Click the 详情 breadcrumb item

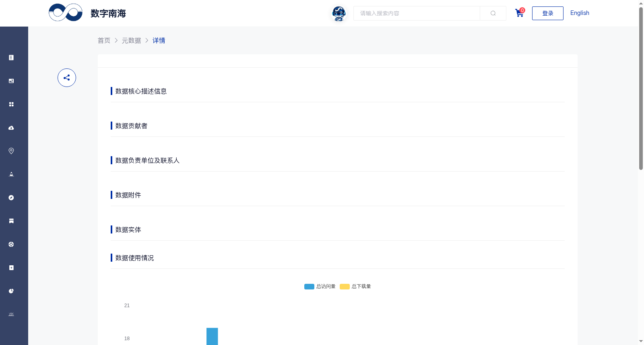point(159,40)
